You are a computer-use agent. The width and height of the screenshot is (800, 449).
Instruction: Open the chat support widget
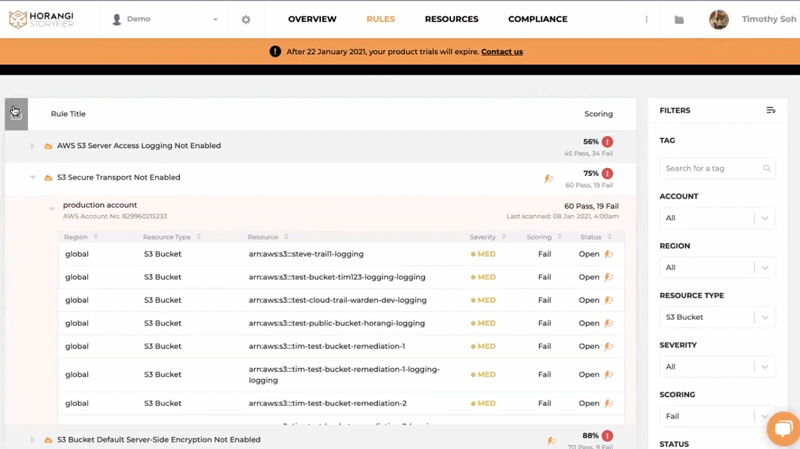pos(783,429)
